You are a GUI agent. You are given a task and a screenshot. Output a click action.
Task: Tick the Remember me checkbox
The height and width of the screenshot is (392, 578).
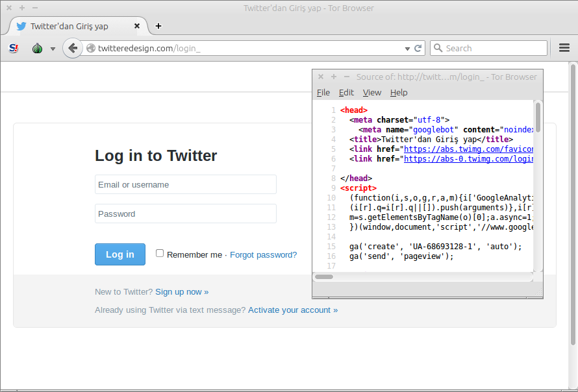tap(160, 253)
